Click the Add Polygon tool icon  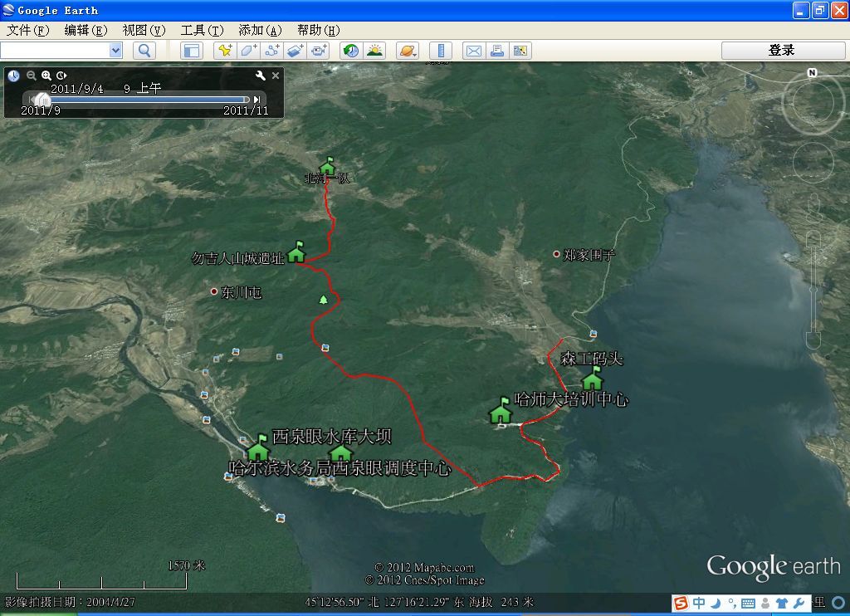(248, 51)
